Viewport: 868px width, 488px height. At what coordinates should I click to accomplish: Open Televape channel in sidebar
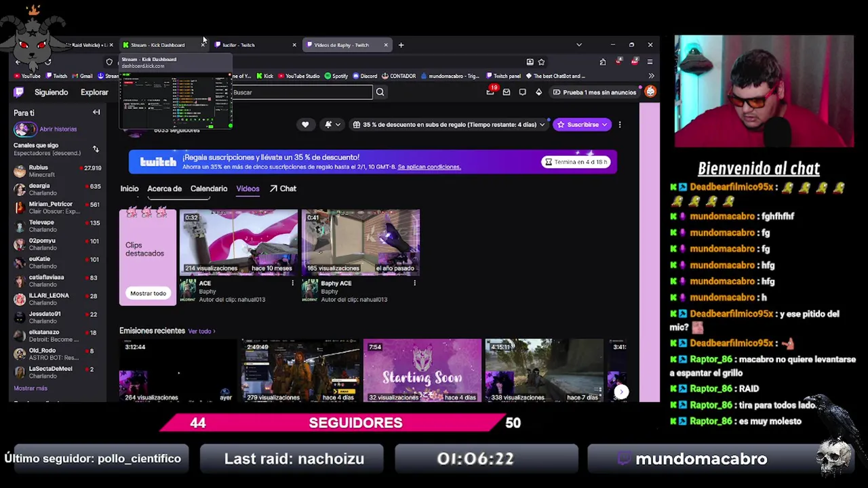tap(57, 226)
